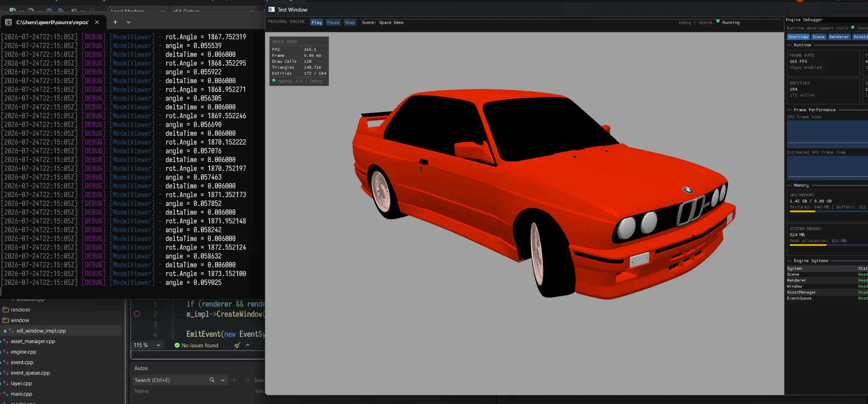The image size is (868, 404).
Task: Click the magnifier icon in Autos search
Action: point(212,380)
